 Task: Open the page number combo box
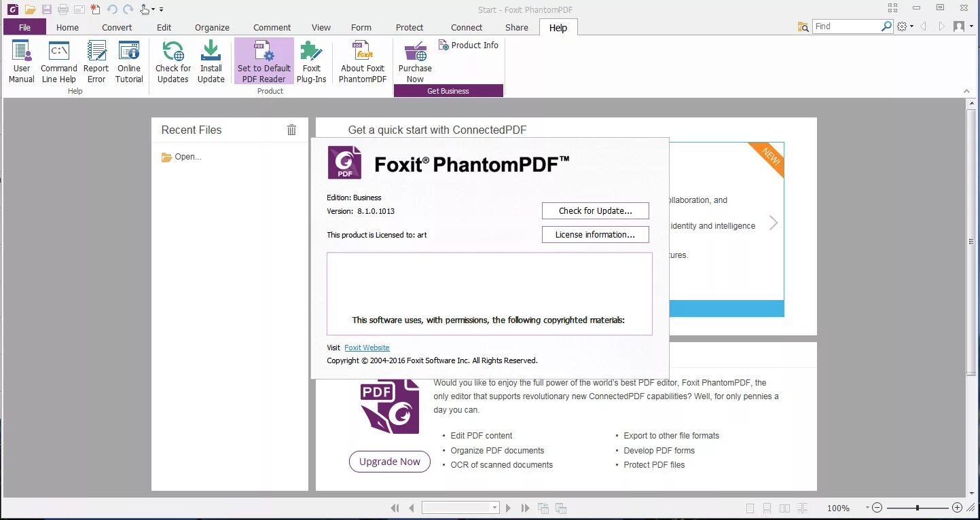click(460, 508)
